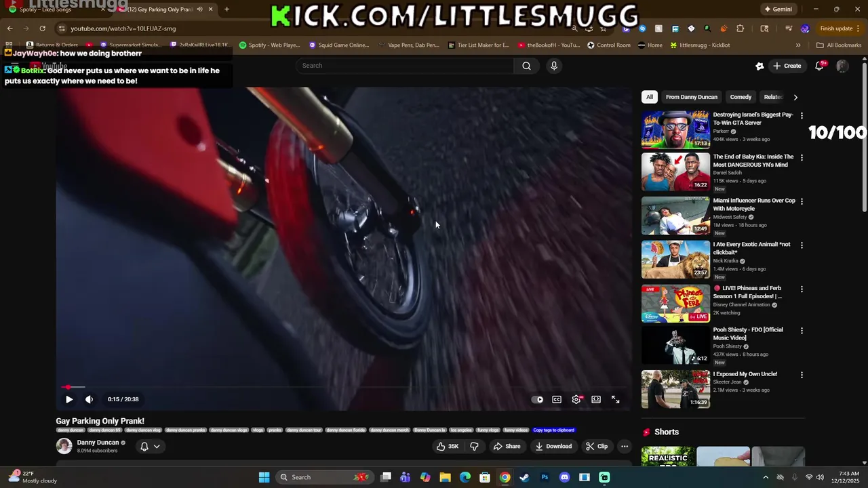This screenshot has width=868, height=488.
Task: Open the Create button in the YouTube header
Action: pos(787,66)
